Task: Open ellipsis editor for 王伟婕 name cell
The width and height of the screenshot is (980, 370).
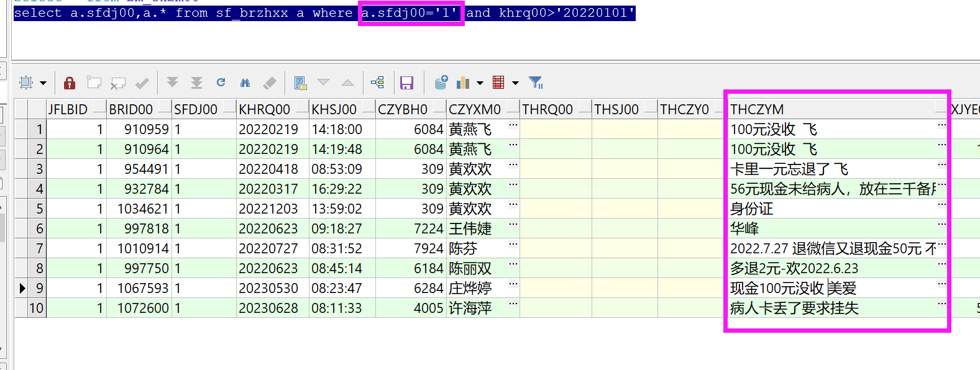Action: [513, 224]
